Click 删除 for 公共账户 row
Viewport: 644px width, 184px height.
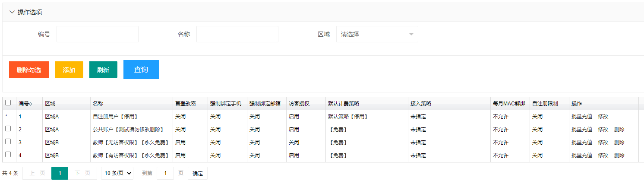(619, 130)
